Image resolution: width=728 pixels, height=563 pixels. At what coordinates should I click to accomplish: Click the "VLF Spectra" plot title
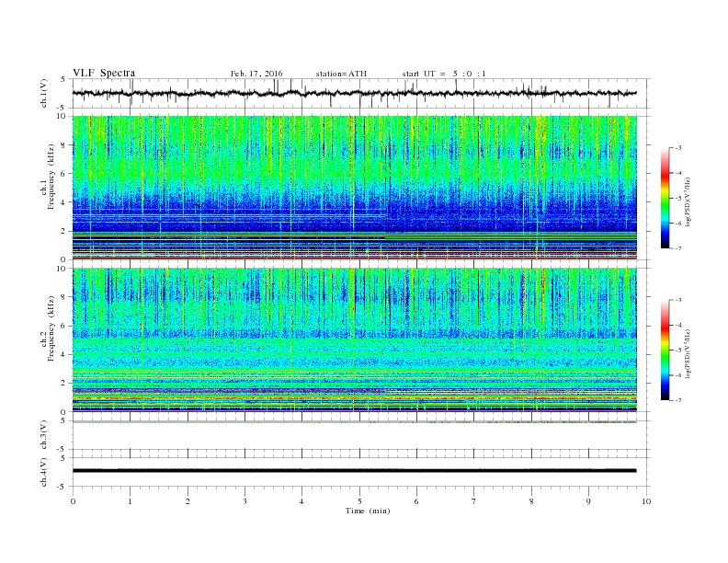click(x=104, y=73)
